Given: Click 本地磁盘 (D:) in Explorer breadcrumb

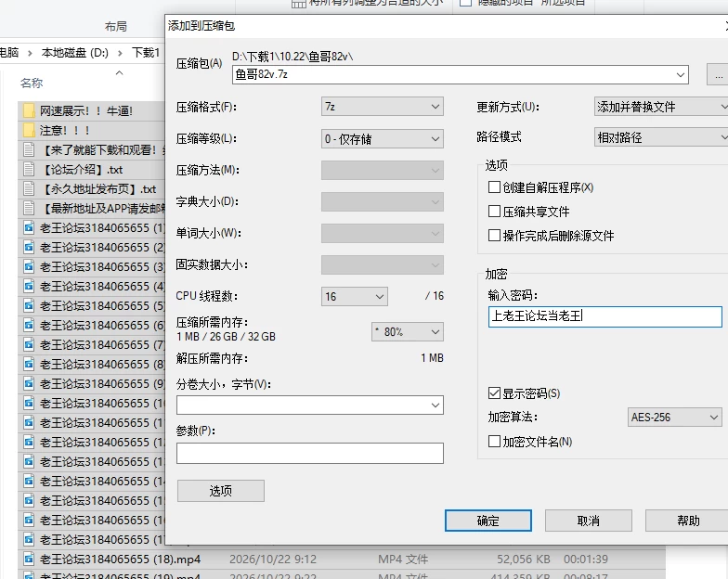Looking at the screenshot, I should [74, 52].
